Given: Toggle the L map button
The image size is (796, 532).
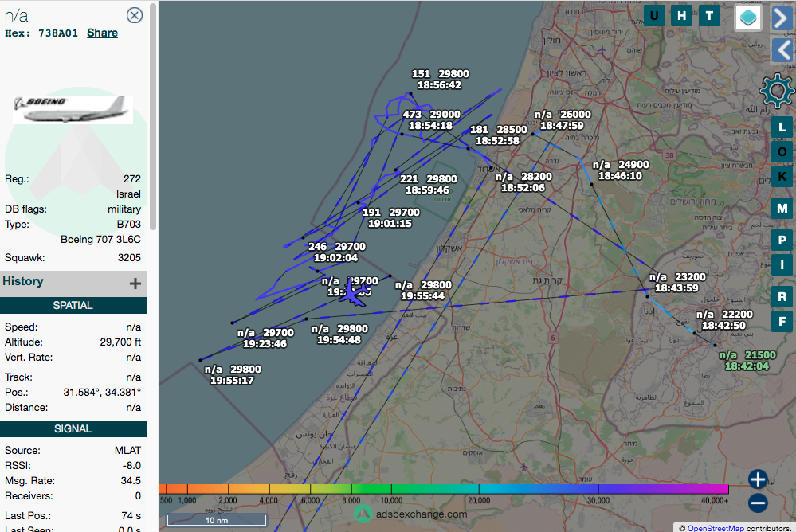Looking at the screenshot, I should [x=782, y=127].
